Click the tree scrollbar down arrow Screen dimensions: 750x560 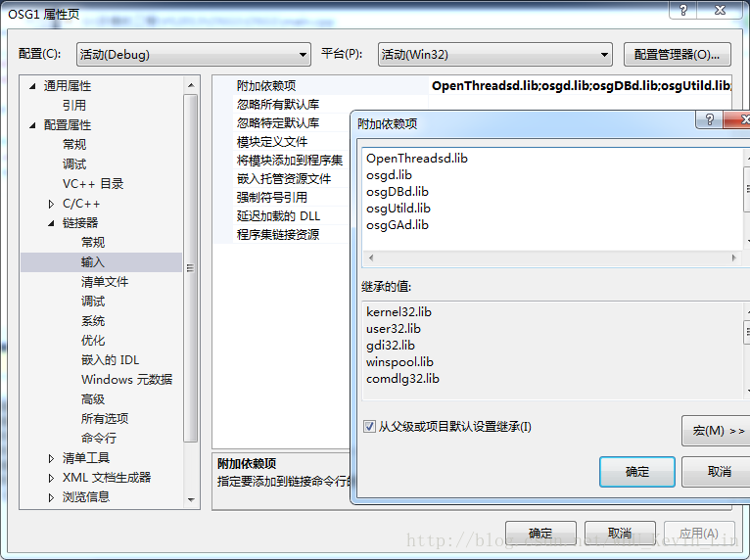[x=191, y=499]
